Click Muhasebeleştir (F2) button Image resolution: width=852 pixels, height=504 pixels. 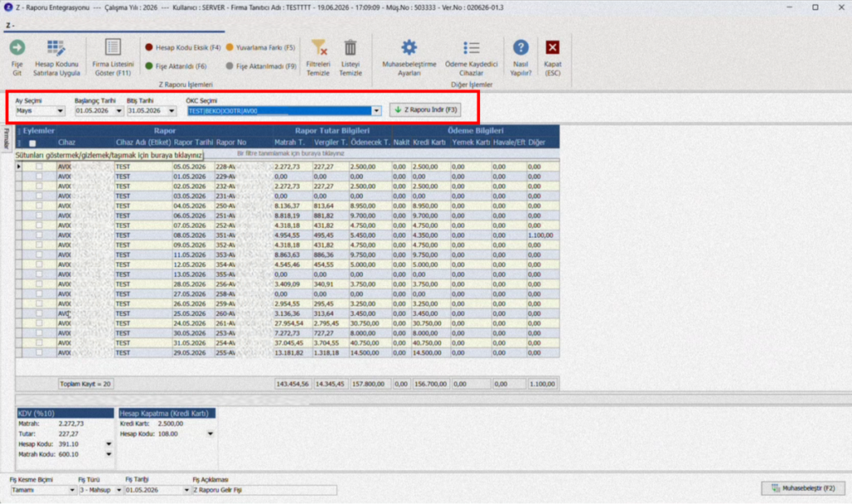(803, 488)
